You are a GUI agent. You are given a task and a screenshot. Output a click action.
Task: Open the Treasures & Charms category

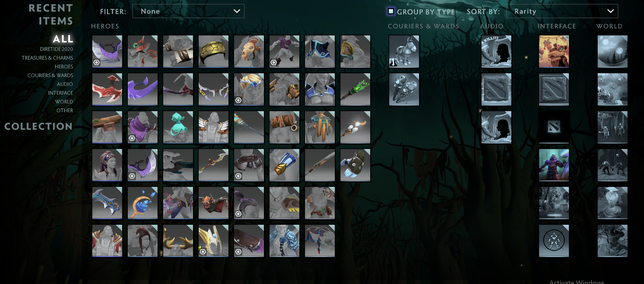47,58
